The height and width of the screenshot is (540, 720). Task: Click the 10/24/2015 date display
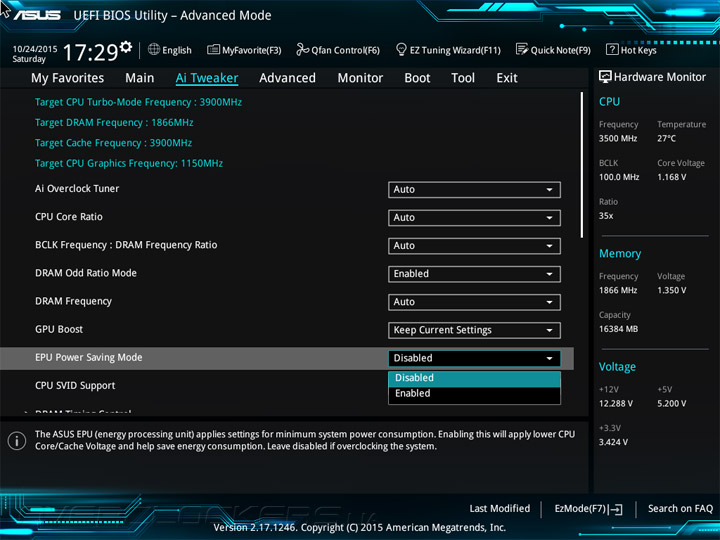[x=35, y=49]
